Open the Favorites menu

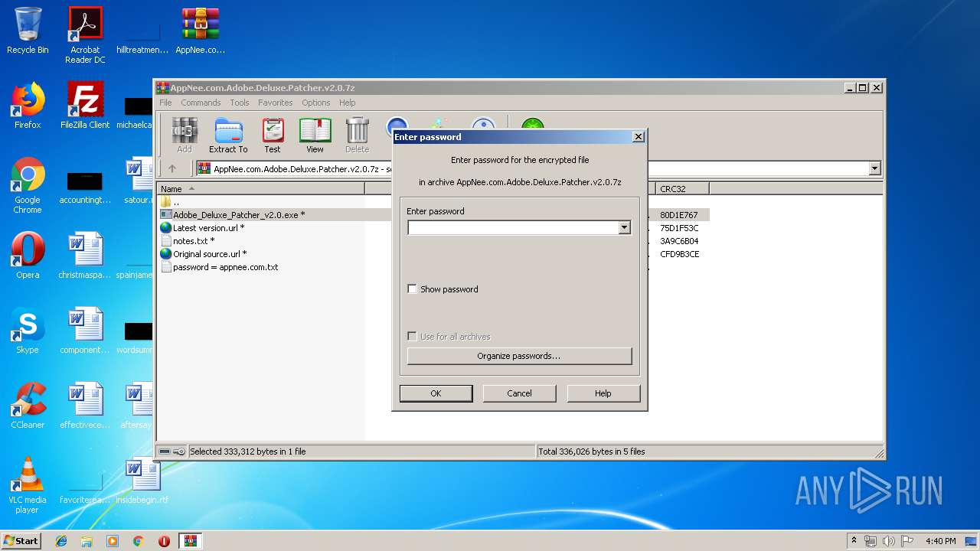(275, 103)
